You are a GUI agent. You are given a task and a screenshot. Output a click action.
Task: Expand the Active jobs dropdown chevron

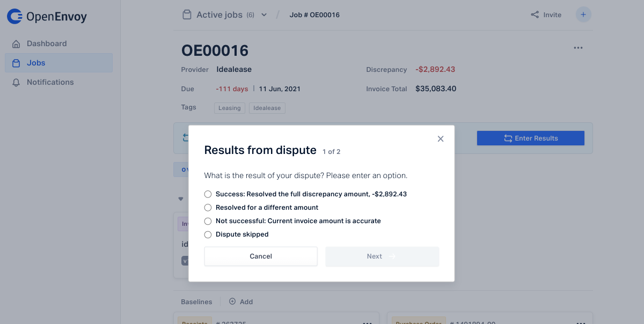(264, 15)
